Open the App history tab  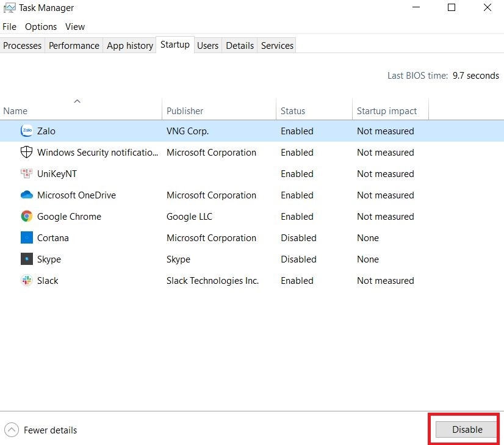coord(130,46)
